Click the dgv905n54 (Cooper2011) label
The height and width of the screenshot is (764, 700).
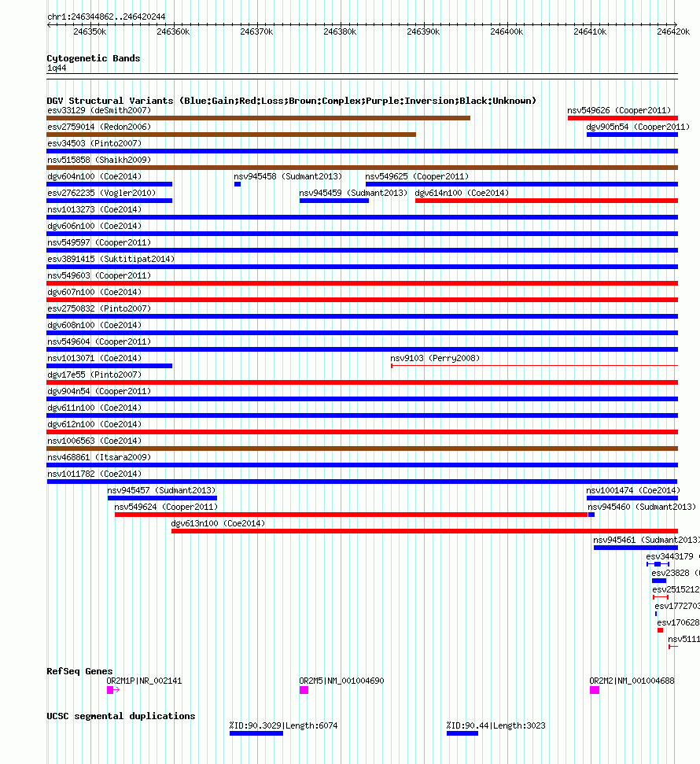(638, 127)
